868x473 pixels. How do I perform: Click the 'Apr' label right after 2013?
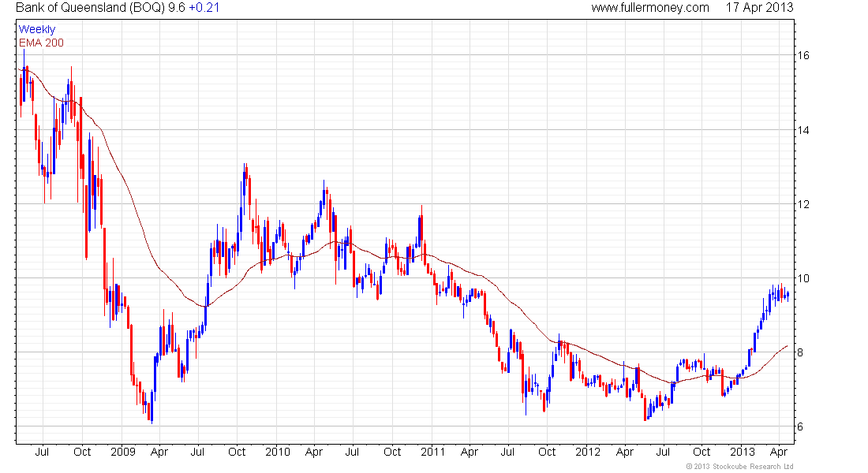[779, 453]
